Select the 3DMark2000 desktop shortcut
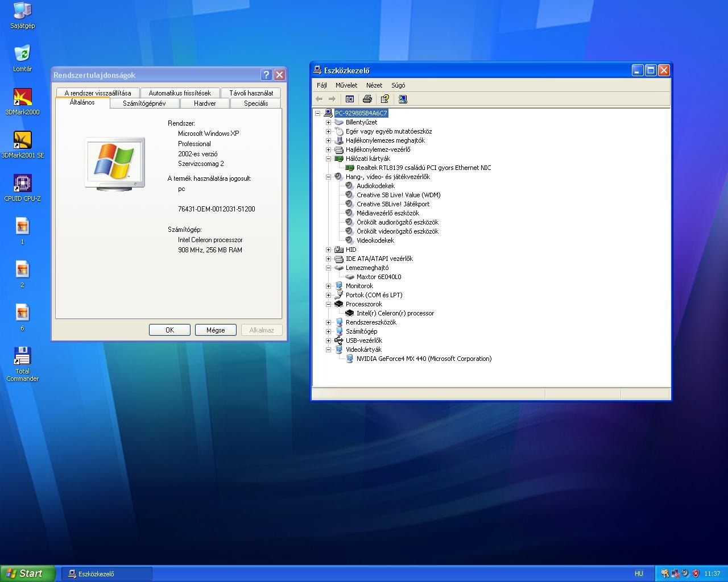 point(22,102)
